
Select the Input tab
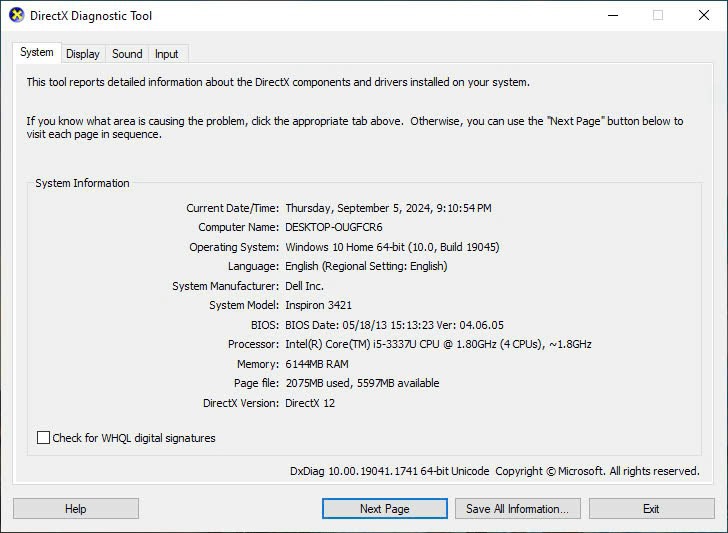[167, 54]
